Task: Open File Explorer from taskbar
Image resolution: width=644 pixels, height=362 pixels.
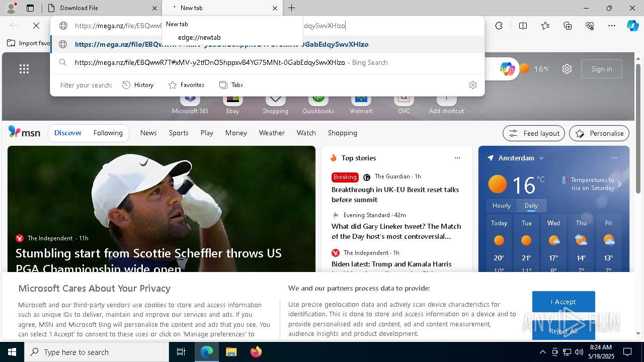Action: click(x=231, y=352)
